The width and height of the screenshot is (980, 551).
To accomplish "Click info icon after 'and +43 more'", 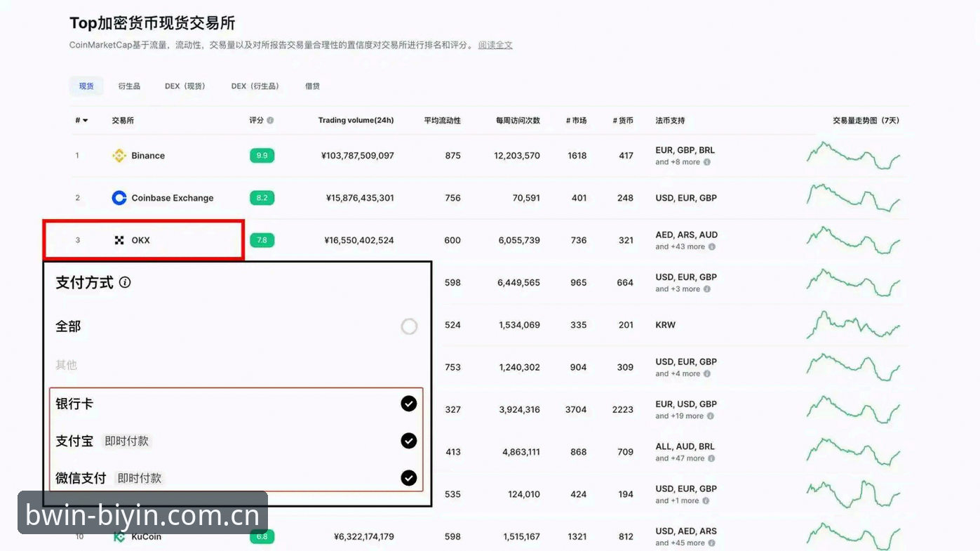I will (712, 247).
